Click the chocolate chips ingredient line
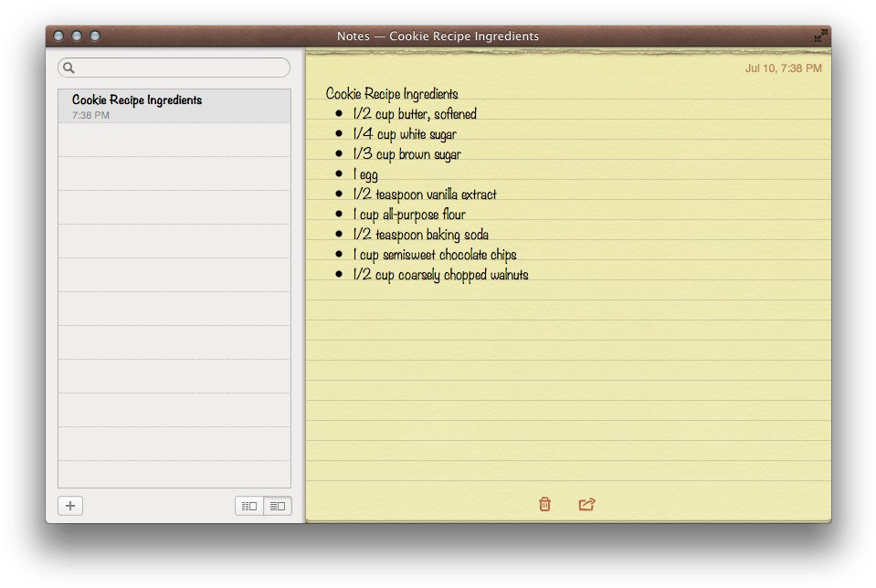The image size is (876, 588). 435,254
